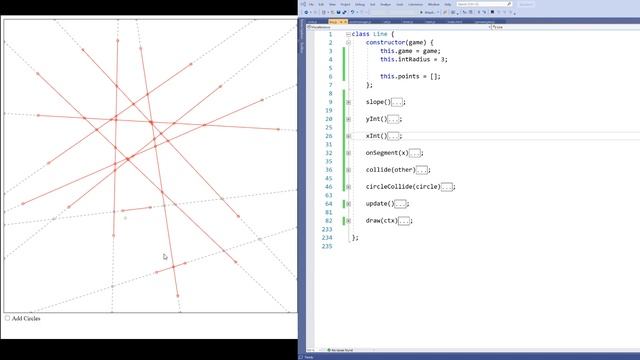
Task: Click the Save All icon in the toolbar
Action: [x=344, y=12]
